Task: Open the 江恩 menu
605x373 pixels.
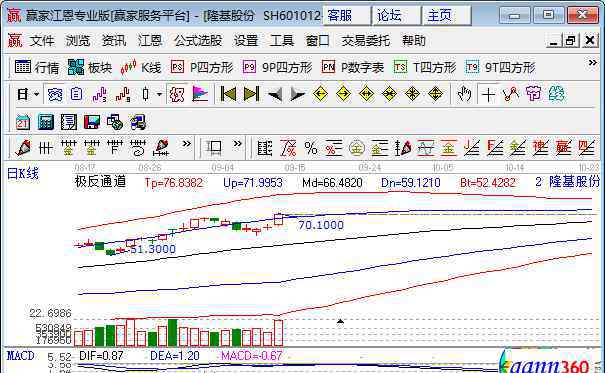Action: [x=150, y=41]
